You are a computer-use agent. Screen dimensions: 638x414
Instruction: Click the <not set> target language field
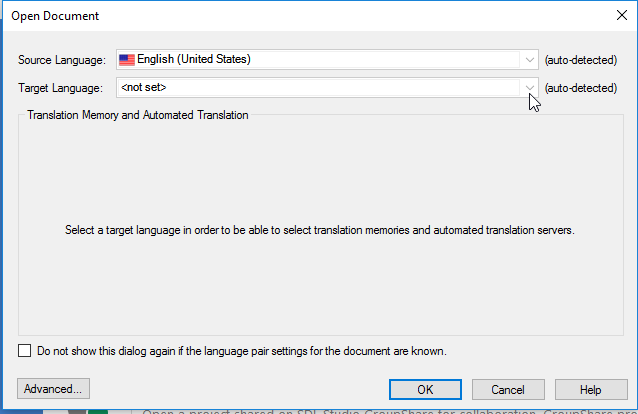pos(318,88)
